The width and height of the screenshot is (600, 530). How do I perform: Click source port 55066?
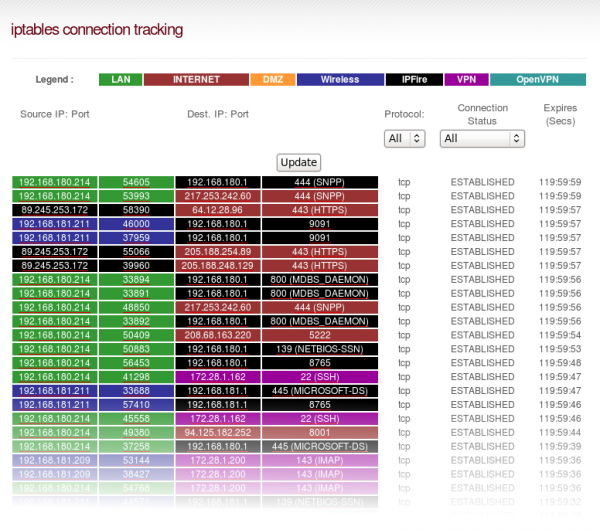tap(136, 252)
